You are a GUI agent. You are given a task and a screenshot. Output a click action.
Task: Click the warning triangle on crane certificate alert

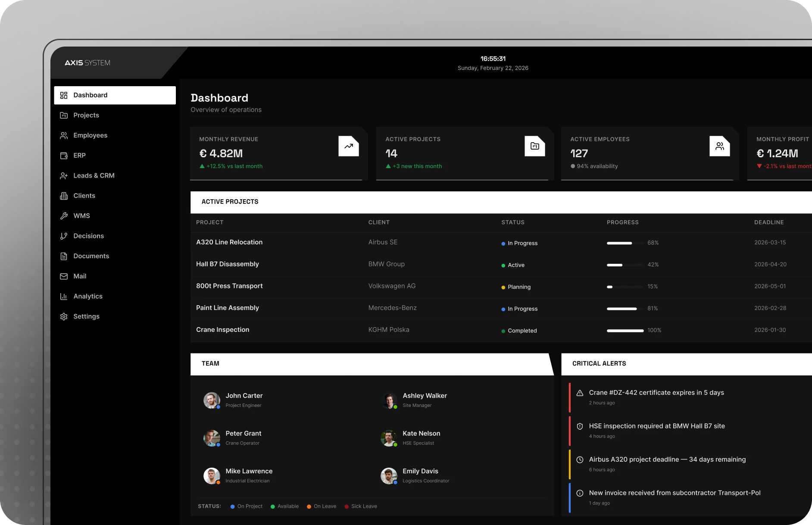pyautogui.click(x=580, y=393)
